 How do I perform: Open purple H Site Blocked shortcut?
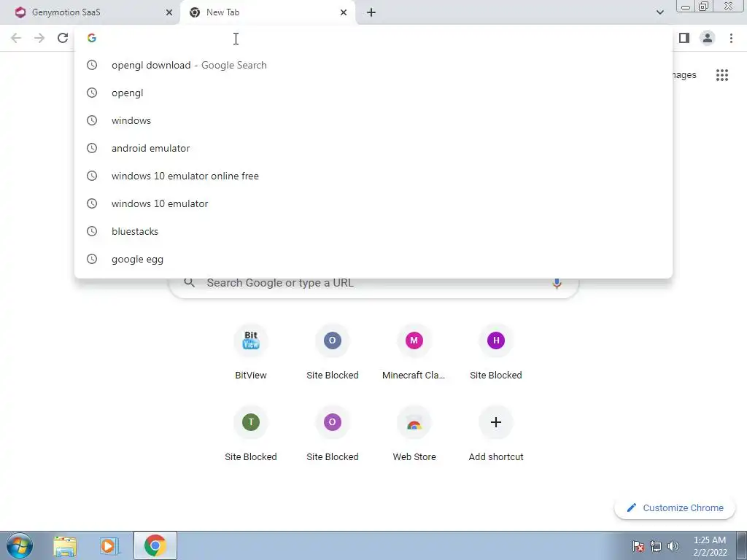pos(496,352)
